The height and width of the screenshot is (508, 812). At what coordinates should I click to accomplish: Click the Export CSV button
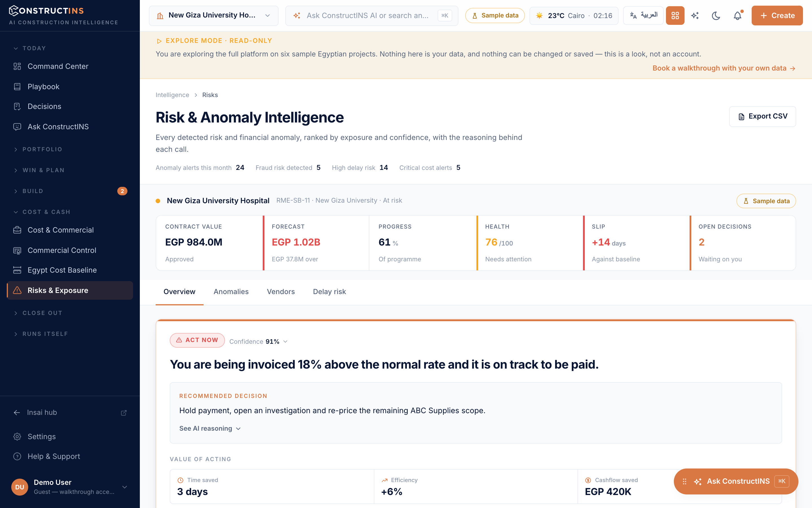(762, 116)
